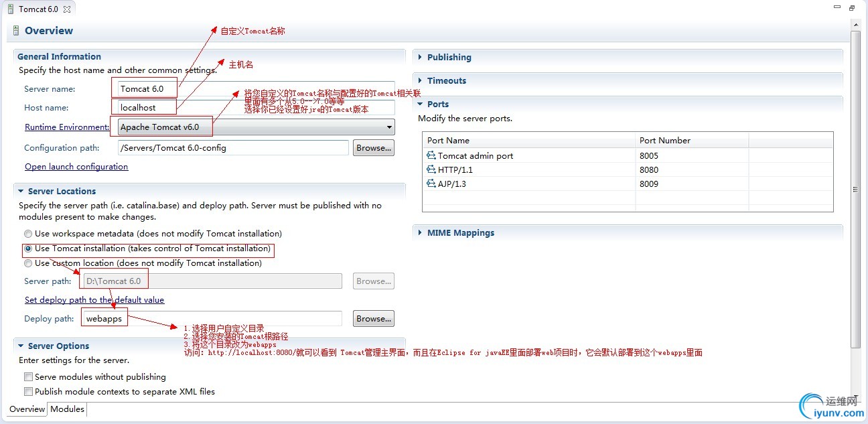868x424 pixels.
Task: Click the HTTP/1.1 port row icon
Action: pyautogui.click(x=431, y=169)
